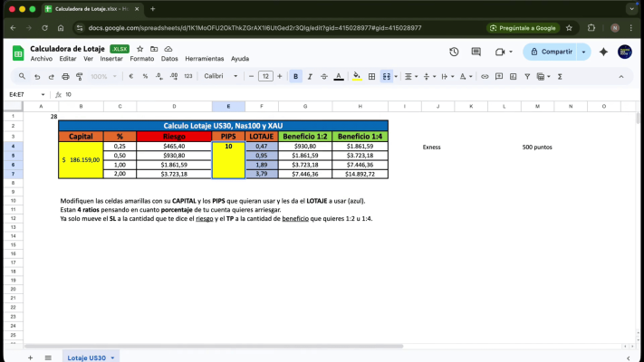Click the functions sigma icon
The width and height of the screenshot is (644, 362).
pos(560,76)
